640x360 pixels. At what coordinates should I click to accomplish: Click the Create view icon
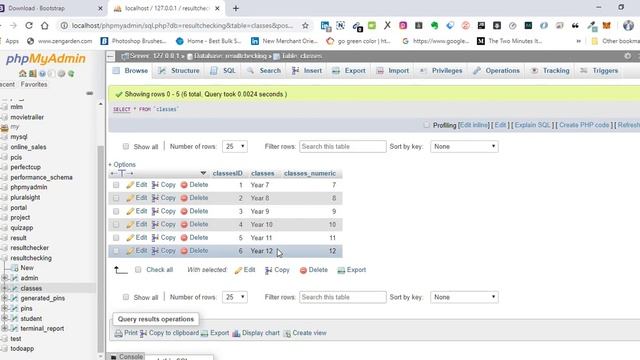point(287,333)
